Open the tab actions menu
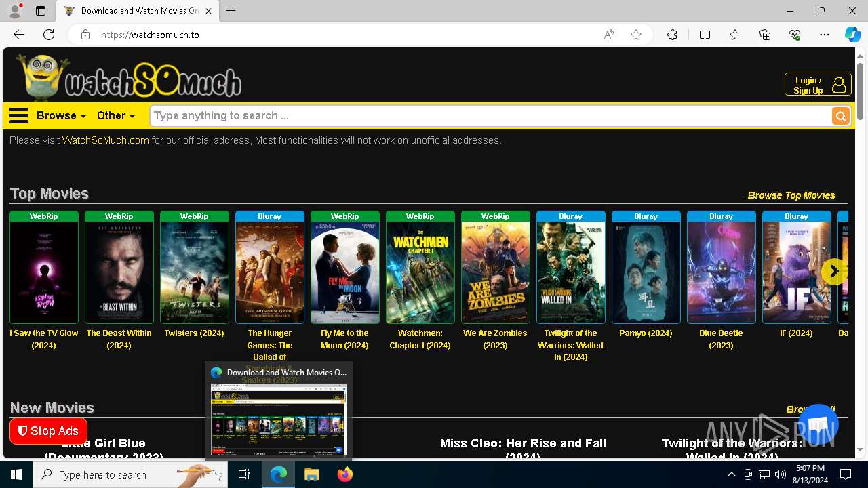Image resolution: width=868 pixels, height=488 pixels. (x=41, y=11)
